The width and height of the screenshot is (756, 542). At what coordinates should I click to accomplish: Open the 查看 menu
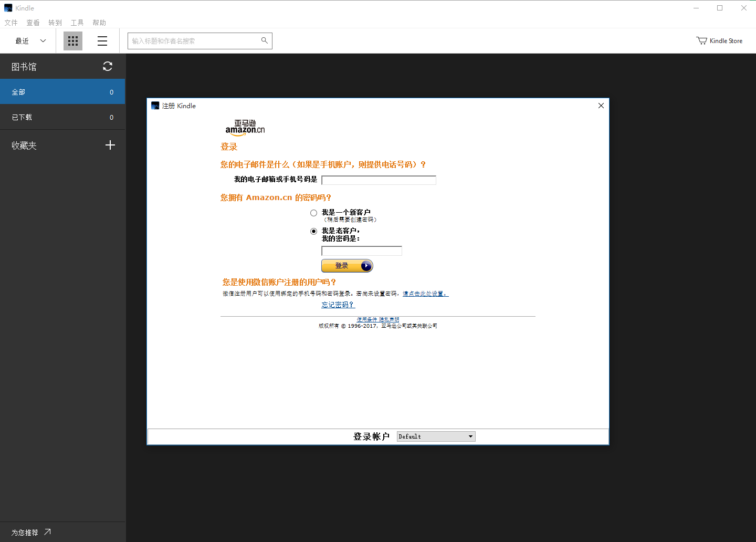click(x=33, y=23)
